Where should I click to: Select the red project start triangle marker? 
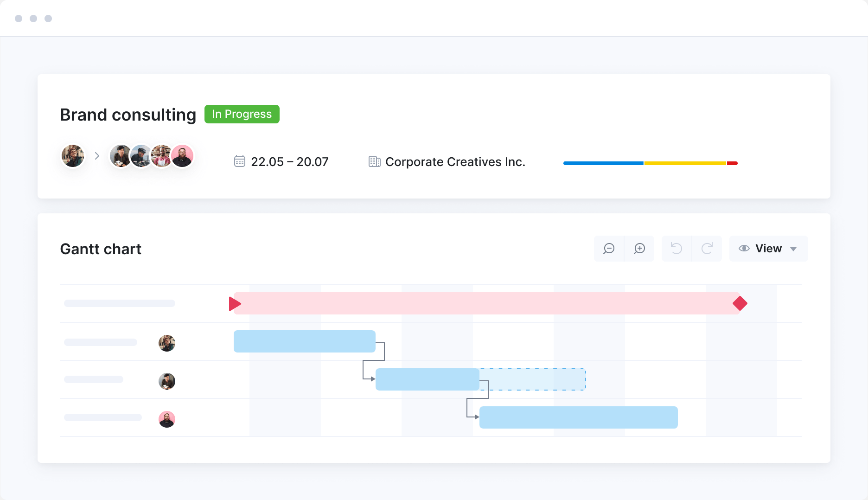[x=235, y=304]
